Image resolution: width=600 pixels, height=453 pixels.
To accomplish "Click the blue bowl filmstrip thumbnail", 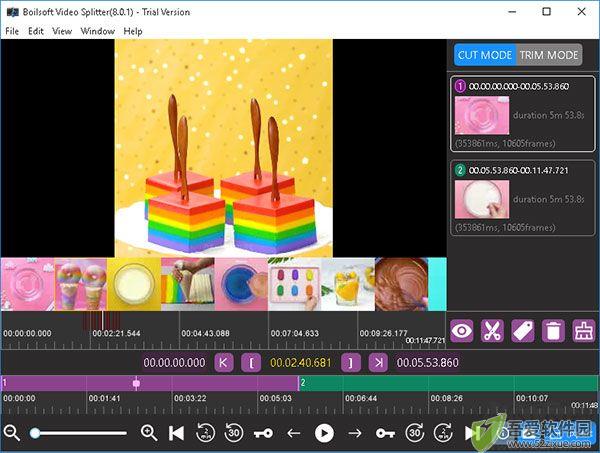I will pyautogui.click(x=241, y=284).
